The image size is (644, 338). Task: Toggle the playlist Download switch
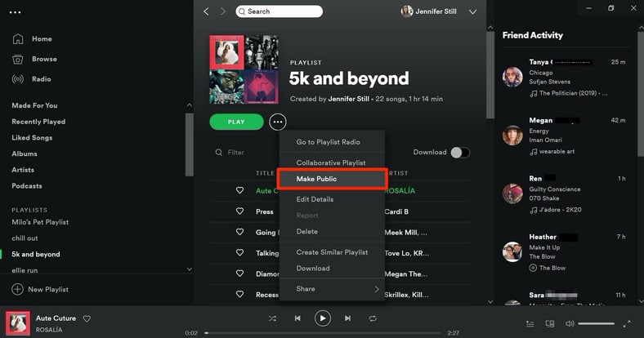tap(460, 153)
